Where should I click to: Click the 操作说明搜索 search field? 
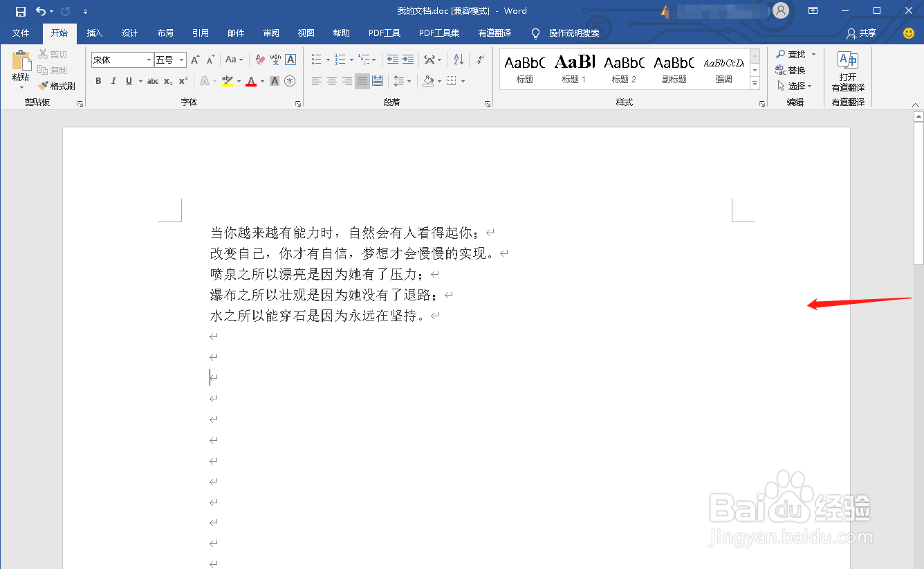pyautogui.click(x=574, y=33)
